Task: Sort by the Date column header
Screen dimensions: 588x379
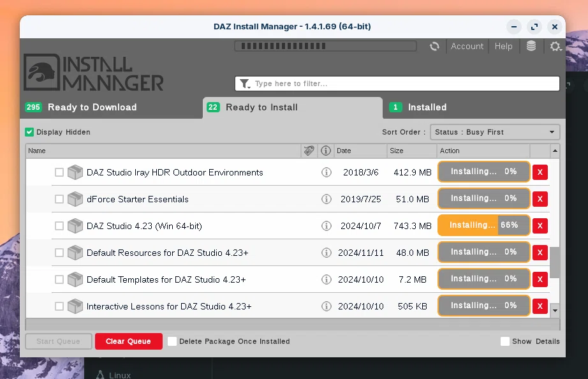Action: click(x=360, y=151)
